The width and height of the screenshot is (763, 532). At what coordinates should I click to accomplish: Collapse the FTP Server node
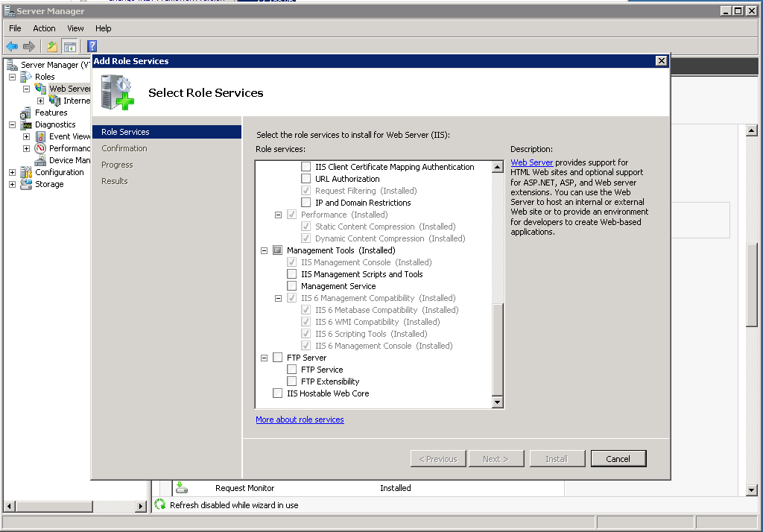[265, 358]
